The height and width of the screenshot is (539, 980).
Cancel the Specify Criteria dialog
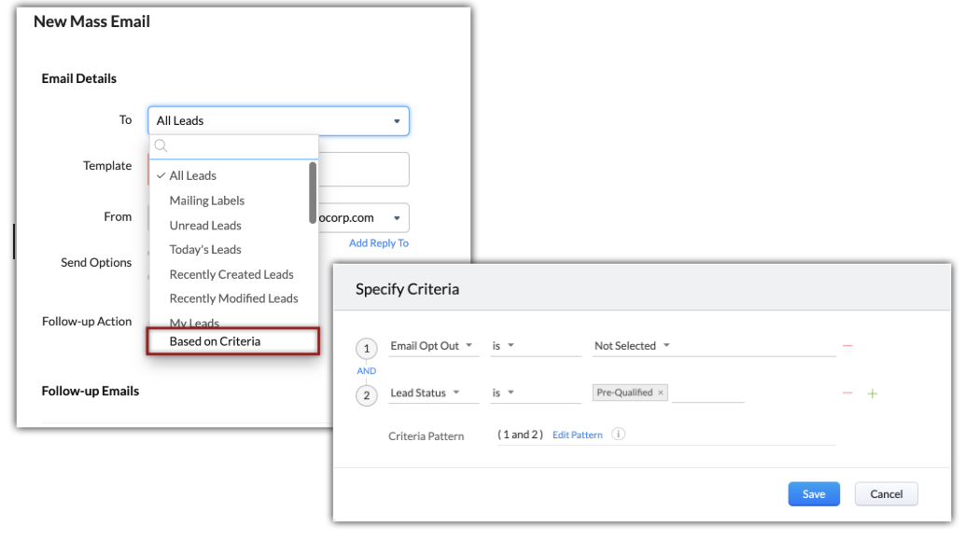click(886, 494)
